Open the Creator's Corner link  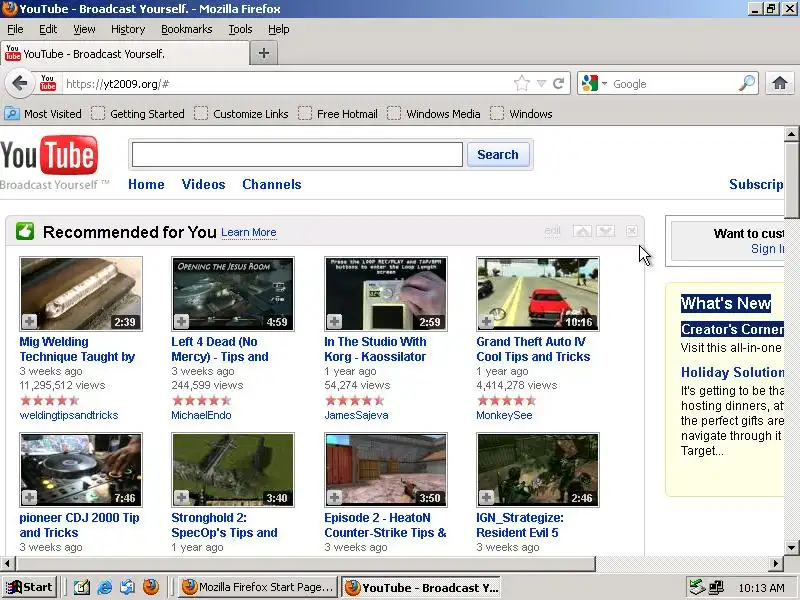(733, 330)
